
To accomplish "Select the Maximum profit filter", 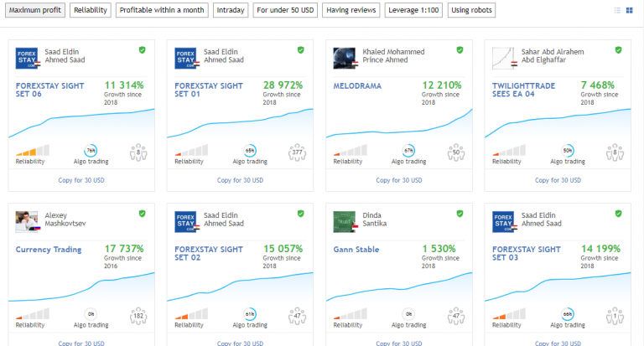I will (x=35, y=10).
